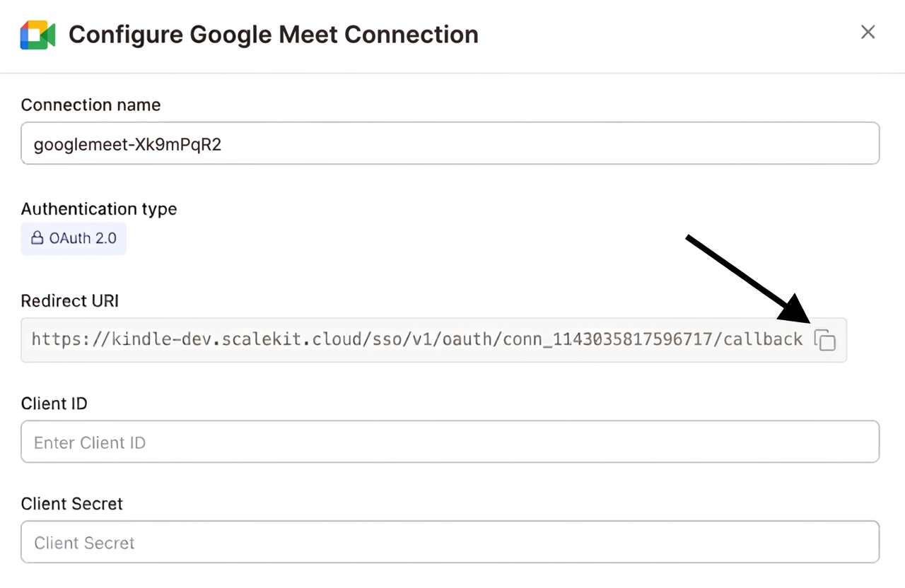Click the "Redirect URI" label
This screenshot has height=588, width=905.
69,300
